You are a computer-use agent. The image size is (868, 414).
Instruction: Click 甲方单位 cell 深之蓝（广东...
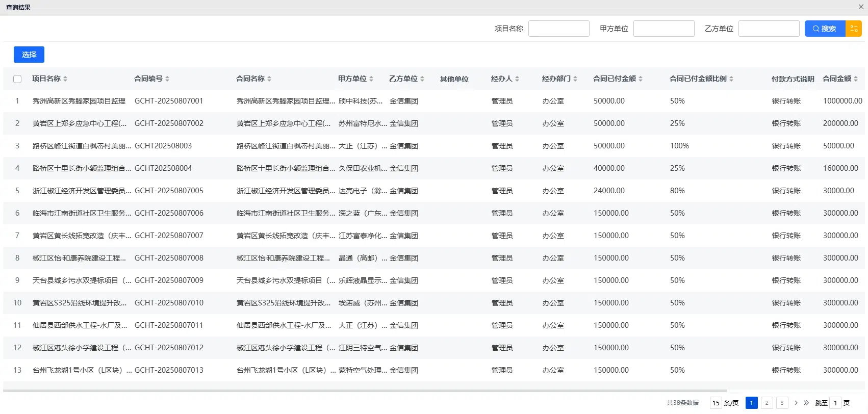coord(363,213)
